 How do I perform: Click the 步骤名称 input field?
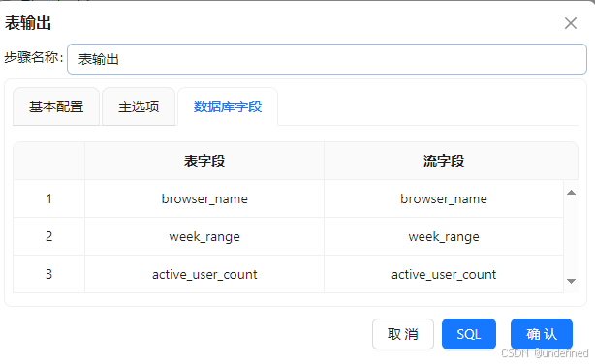[327, 59]
